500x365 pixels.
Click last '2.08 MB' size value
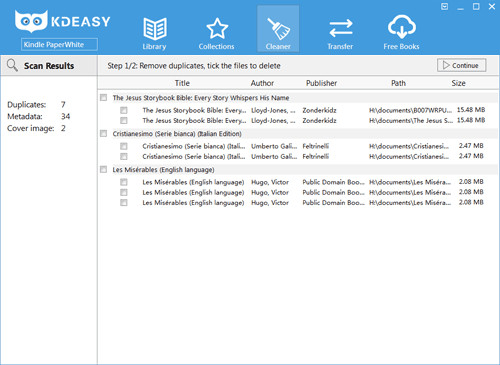[471, 202]
